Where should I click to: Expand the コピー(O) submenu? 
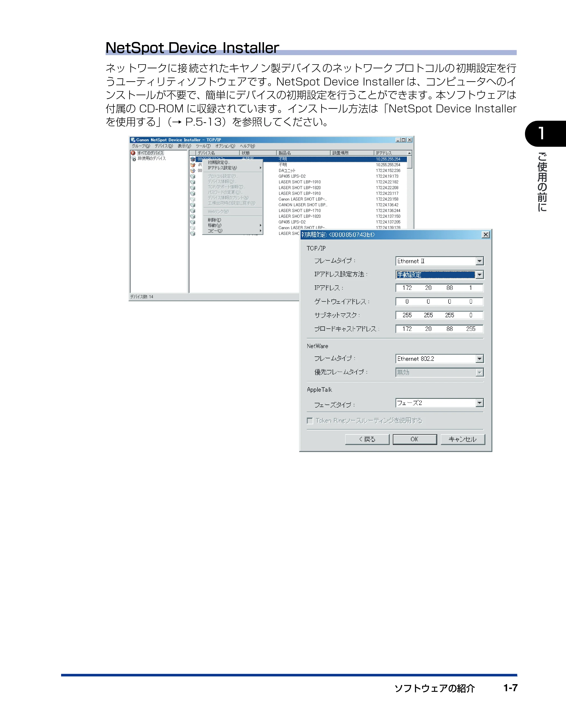pyautogui.click(x=233, y=231)
